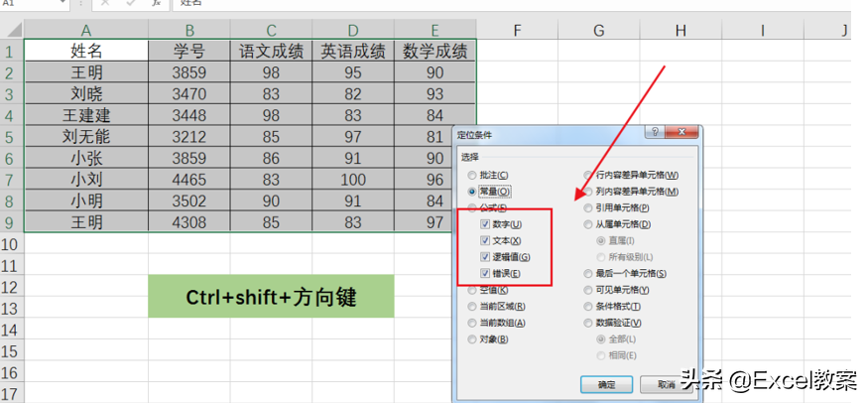868x403 pixels.
Task: Select the 可见单元格(Y) radio option
Action: coord(617,290)
